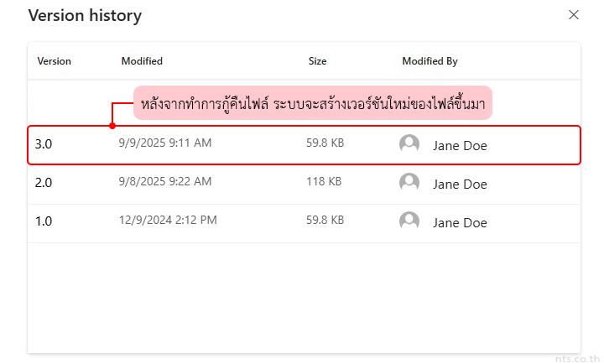
Task: Click Jane Doe name in version 2.0 row
Action: point(460,184)
